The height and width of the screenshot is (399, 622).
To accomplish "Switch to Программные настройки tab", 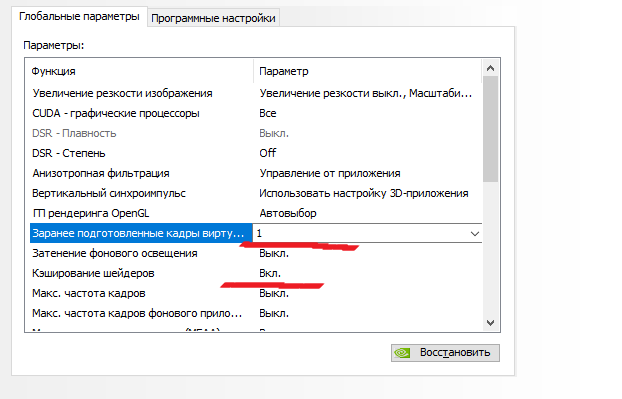I will pos(213,18).
